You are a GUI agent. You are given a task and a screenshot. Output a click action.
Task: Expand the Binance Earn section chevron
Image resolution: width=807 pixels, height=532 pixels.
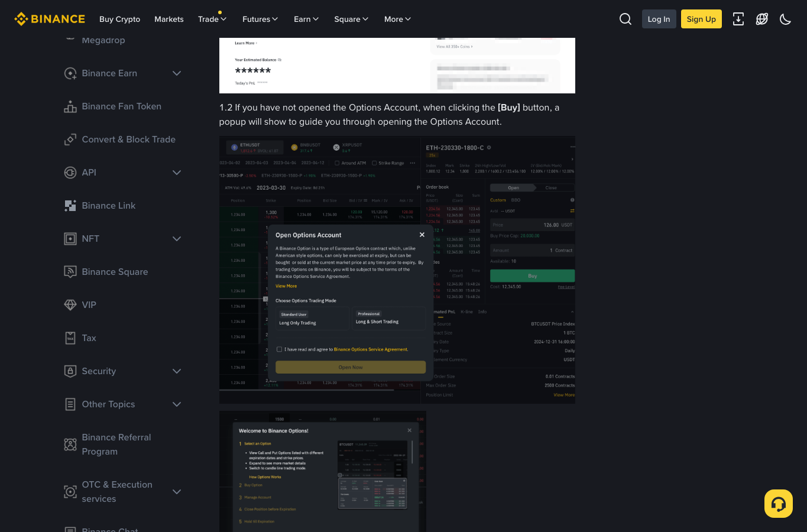click(x=177, y=73)
